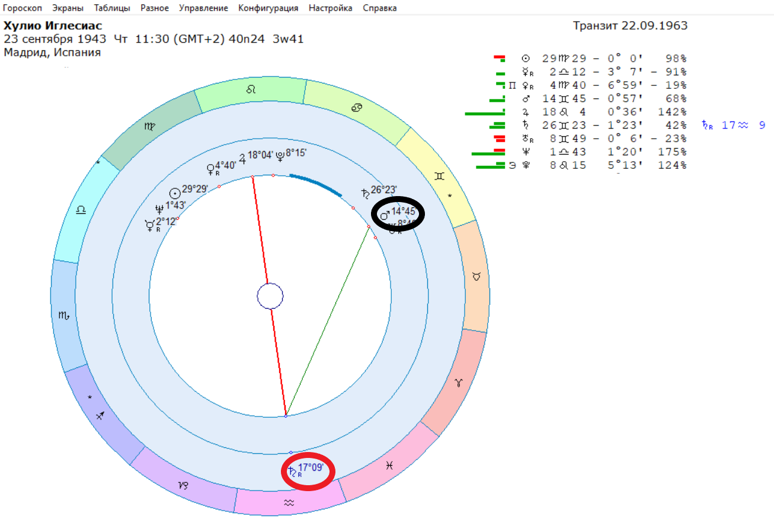Open the Гороскоп menu
The height and width of the screenshot is (532, 774).
pos(23,8)
